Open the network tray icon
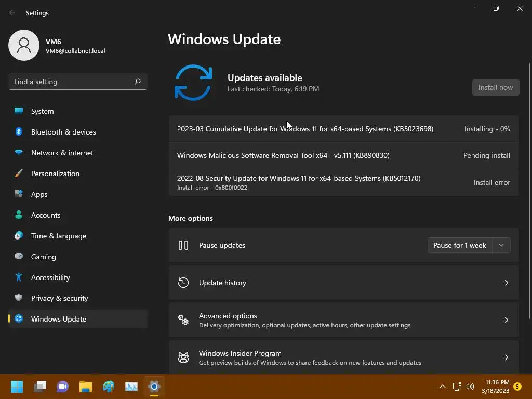The width and height of the screenshot is (532, 399). (x=457, y=387)
